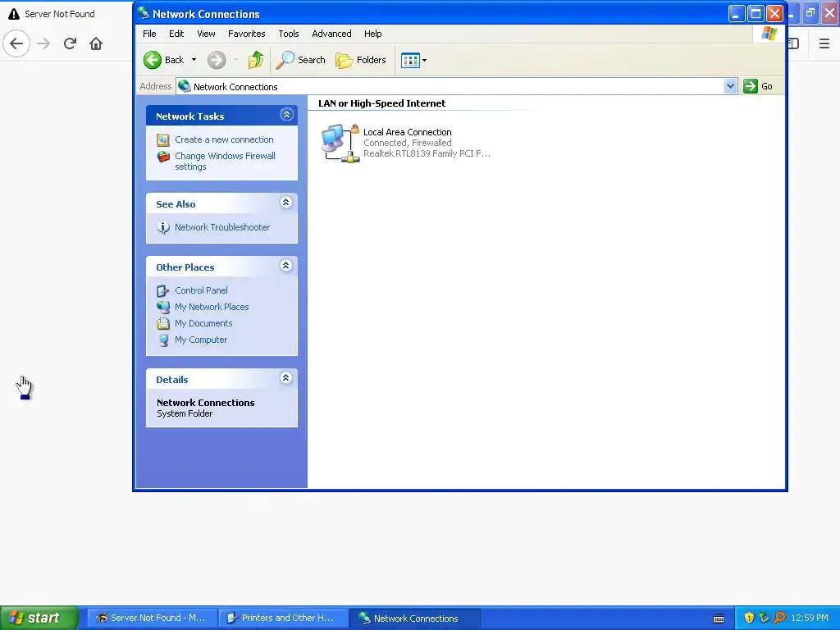Launch the Network Troubleshooter link
The height and width of the screenshot is (630, 840).
pos(222,227)
